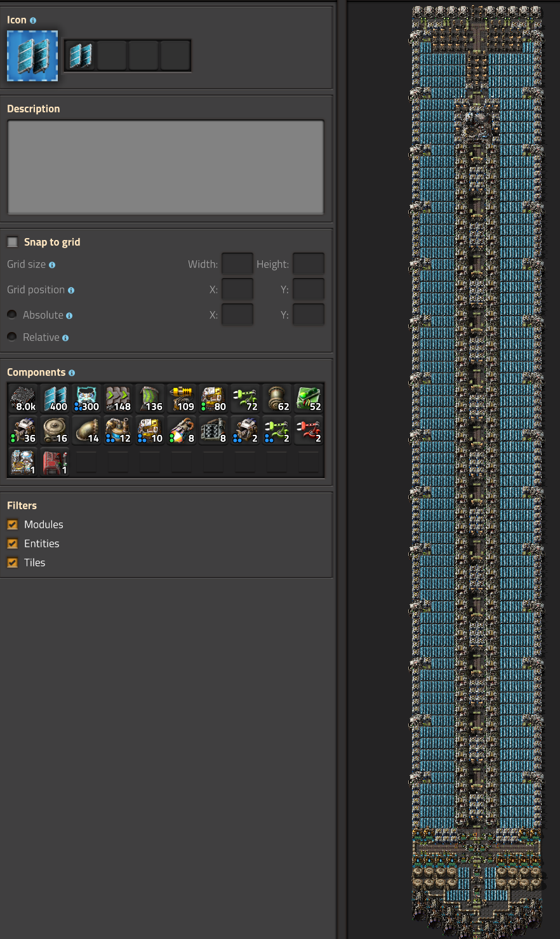Click the solar panel component showing 400
Image resolution: width=560 pixels, height=939 pixels.
point(55,399)
